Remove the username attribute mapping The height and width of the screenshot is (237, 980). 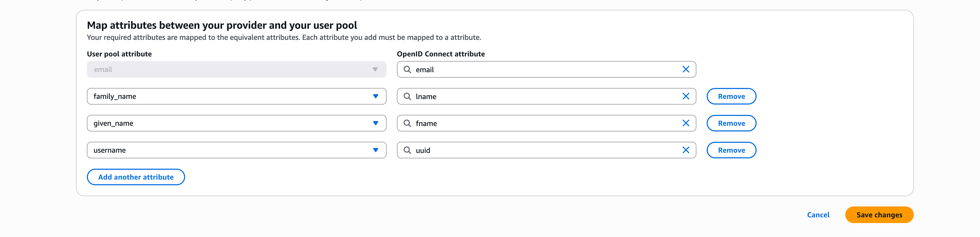pos(731,150)
